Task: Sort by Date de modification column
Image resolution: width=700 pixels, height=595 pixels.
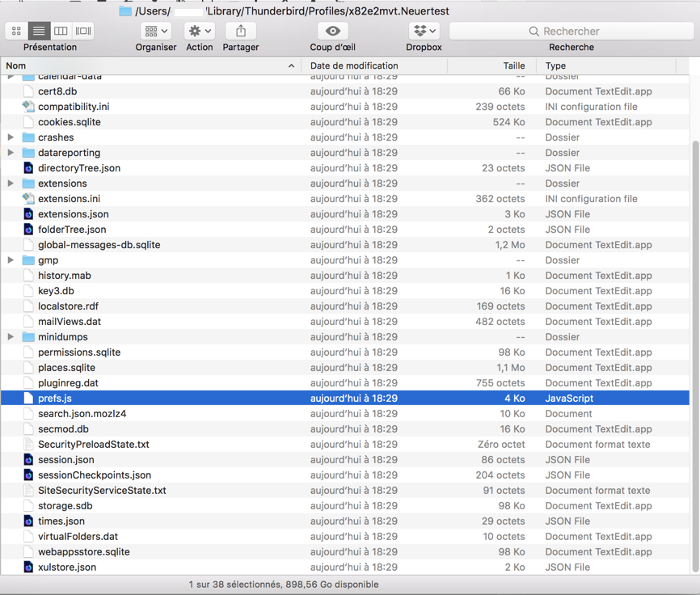Action: (x=374, y=65)
